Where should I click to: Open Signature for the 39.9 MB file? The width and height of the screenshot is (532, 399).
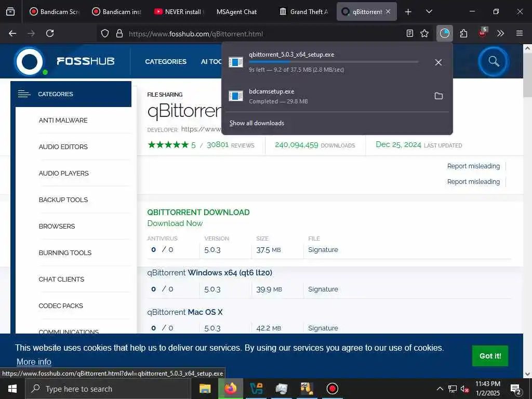[323, 289]
